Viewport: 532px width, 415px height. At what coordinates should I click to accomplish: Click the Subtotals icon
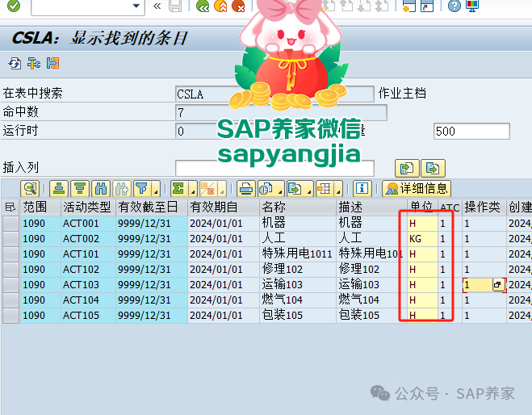pos(208,189)
